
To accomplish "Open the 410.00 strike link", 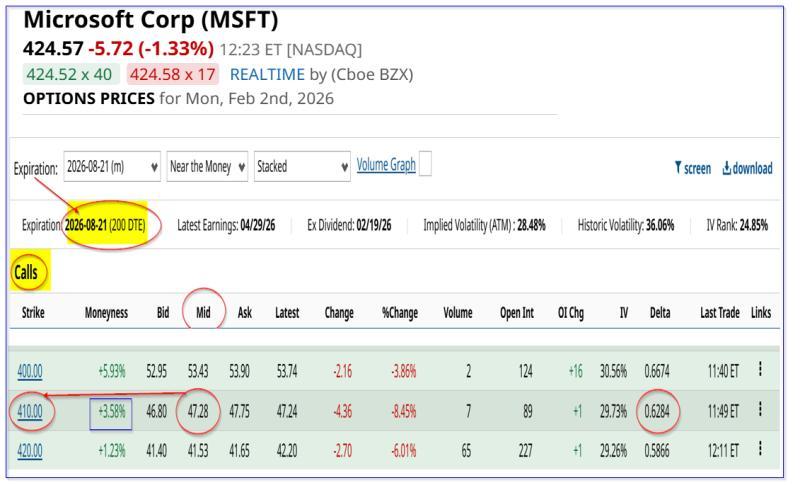I will click(30, 411).
